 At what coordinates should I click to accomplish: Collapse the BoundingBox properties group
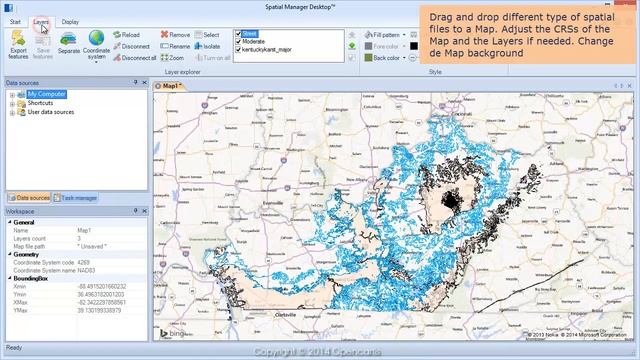pos(10,278)
